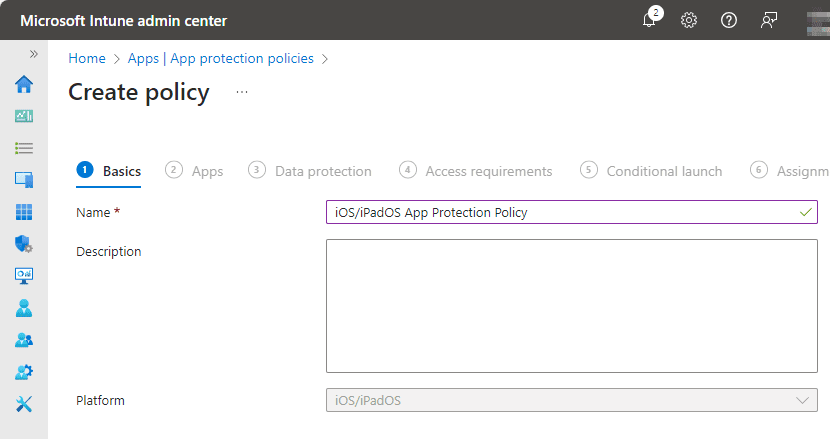Viewport: 830px width, 439px height.
Task: Go to Home breadcrumb link
Action: click(x=87, y=59)
